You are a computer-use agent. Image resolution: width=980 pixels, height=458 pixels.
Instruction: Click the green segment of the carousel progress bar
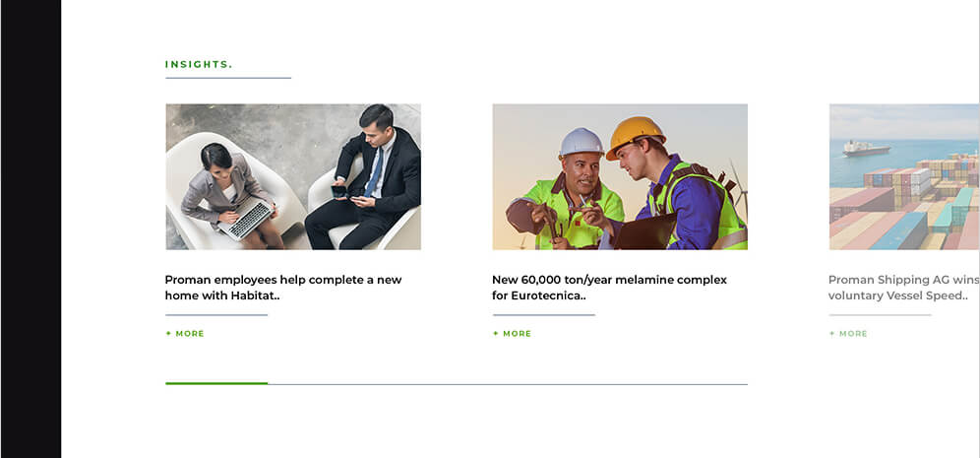point(216,383)
